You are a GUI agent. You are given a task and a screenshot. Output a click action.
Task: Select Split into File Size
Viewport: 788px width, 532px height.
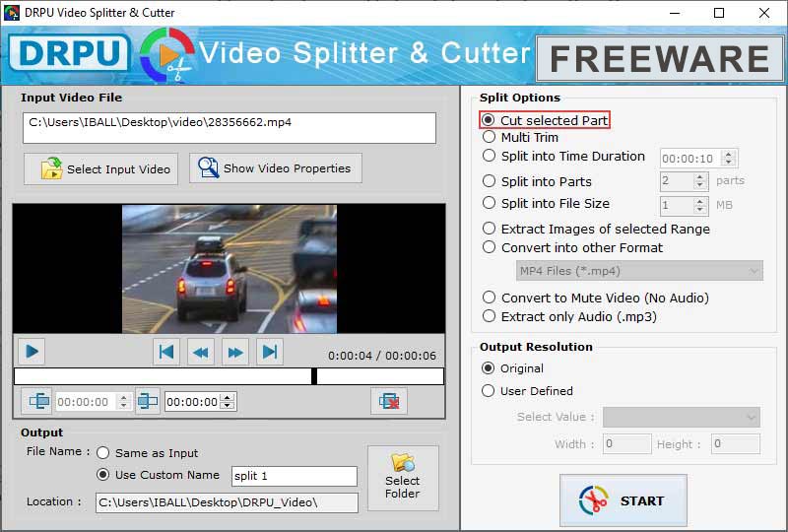[x=546, y=203]
